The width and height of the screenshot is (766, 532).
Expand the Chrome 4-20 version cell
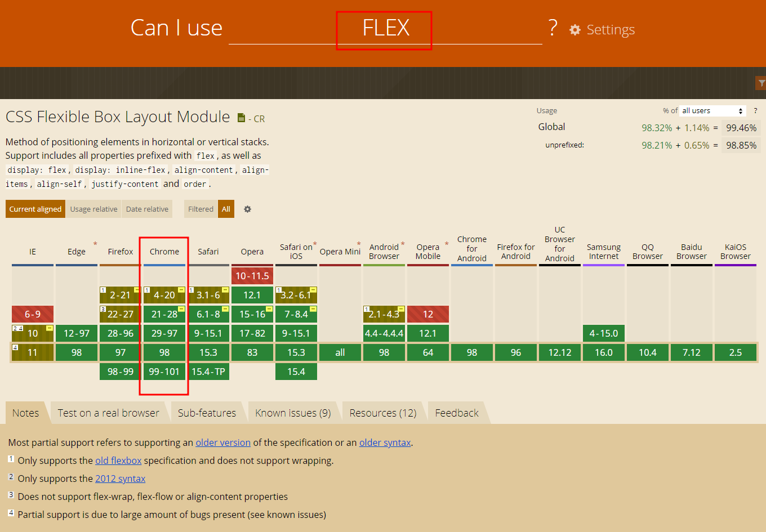coord(164,295)
